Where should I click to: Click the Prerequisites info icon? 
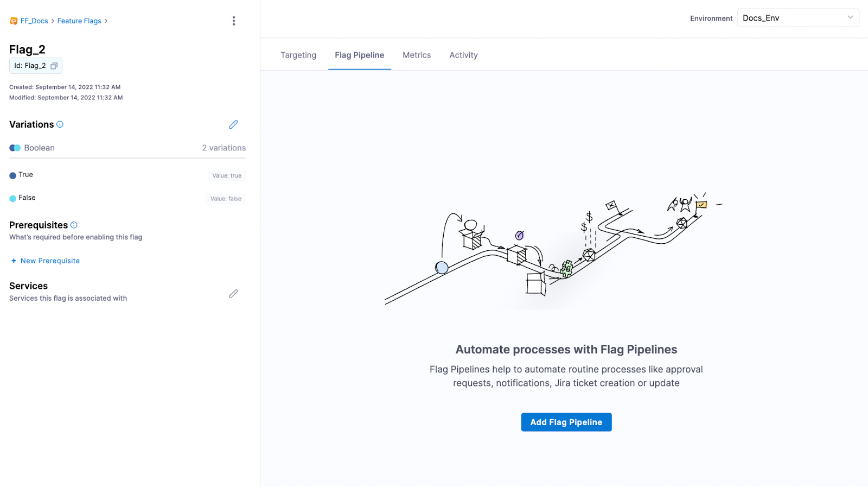coord(74,225)
